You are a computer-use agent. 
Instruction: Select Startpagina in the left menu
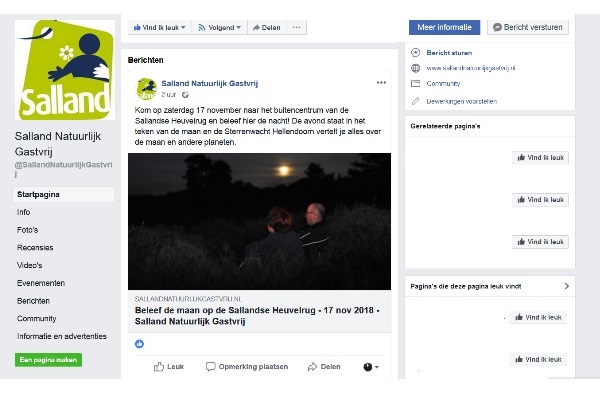pyautogui.click(x=64, y=194)
